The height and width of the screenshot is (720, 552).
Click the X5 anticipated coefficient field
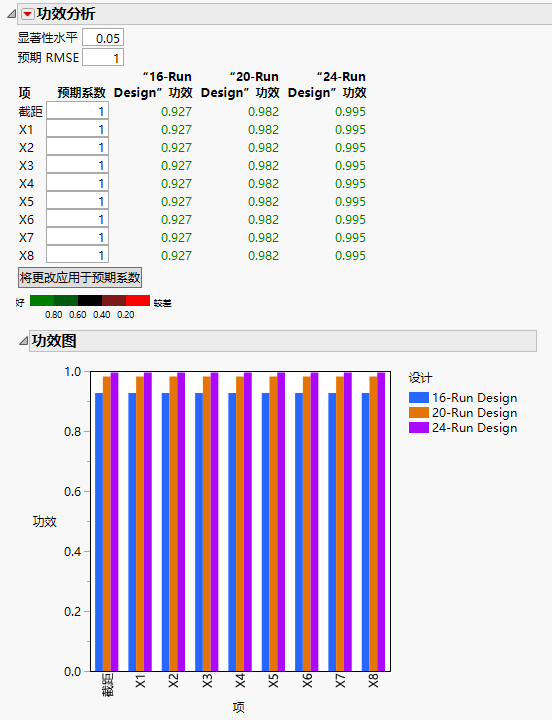pos(78,201)
